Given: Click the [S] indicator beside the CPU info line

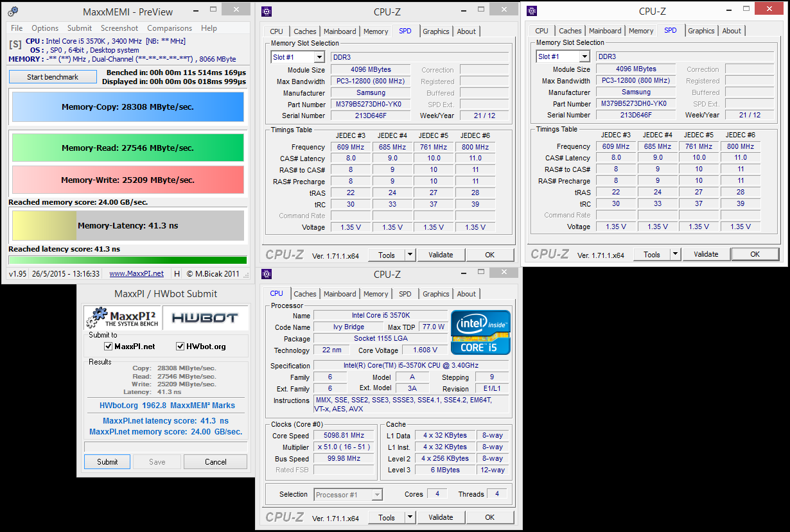Looking at the screenshot, I should (x=15, y=45).
